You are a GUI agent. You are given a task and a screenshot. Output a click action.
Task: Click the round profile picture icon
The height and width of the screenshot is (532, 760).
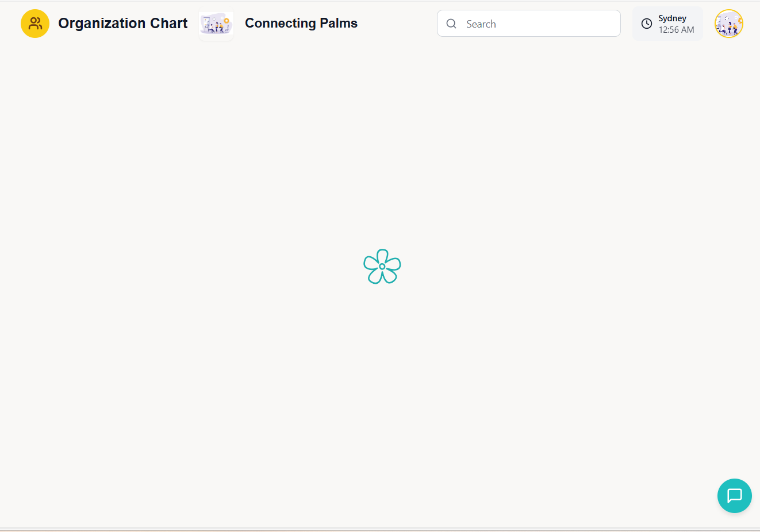[x=729, y=24]
